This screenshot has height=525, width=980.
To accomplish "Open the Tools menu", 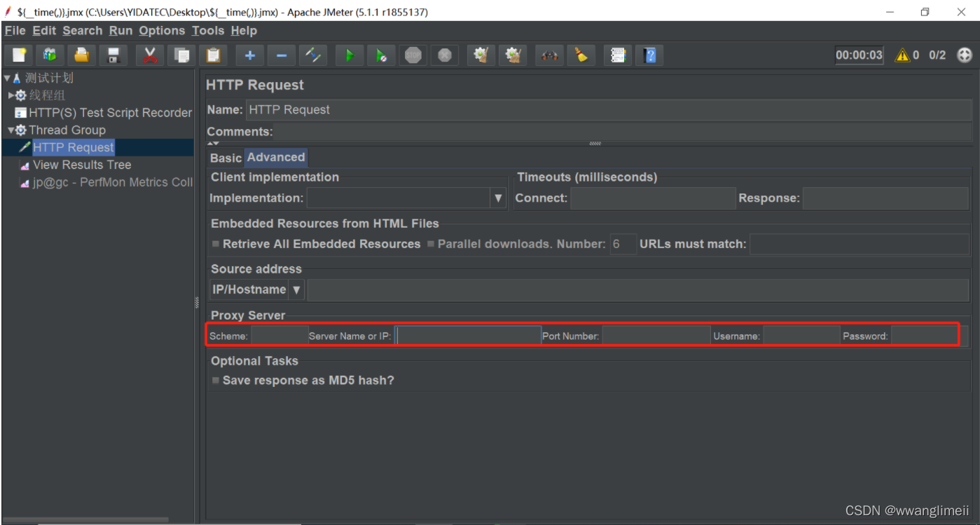I will (x=208, y=31).
